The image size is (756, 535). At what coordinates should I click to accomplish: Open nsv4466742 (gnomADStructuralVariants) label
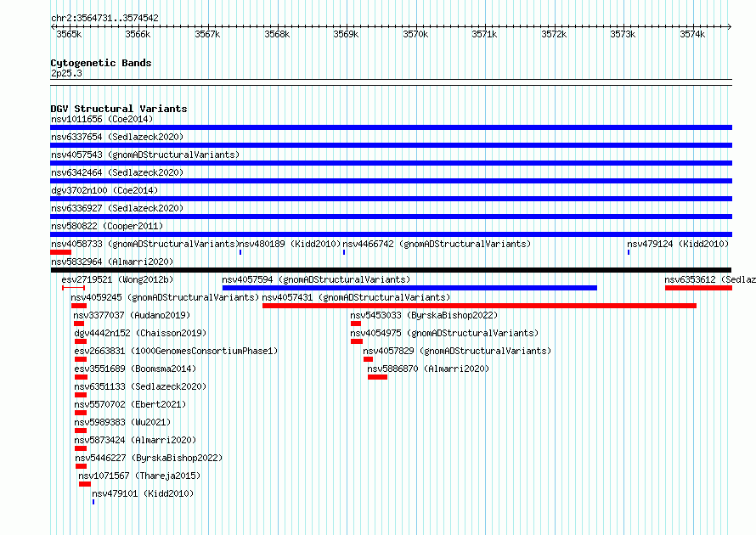pos(437,244)
